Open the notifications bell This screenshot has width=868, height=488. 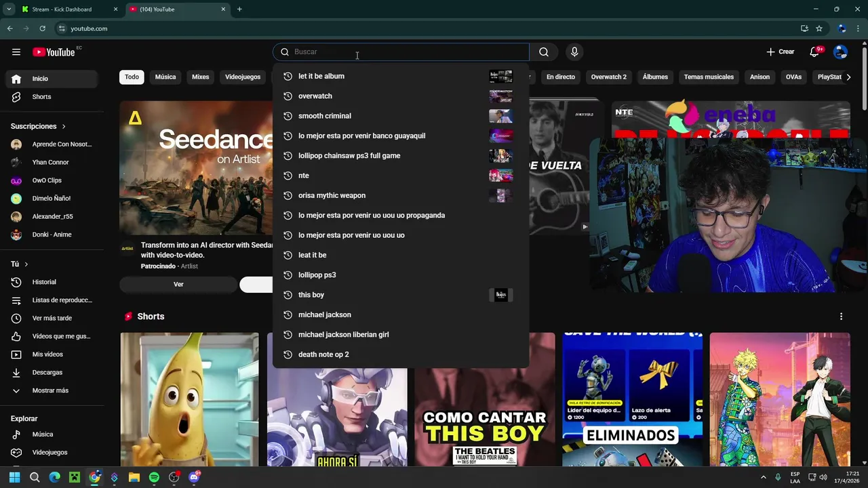[x=814, y=52]
